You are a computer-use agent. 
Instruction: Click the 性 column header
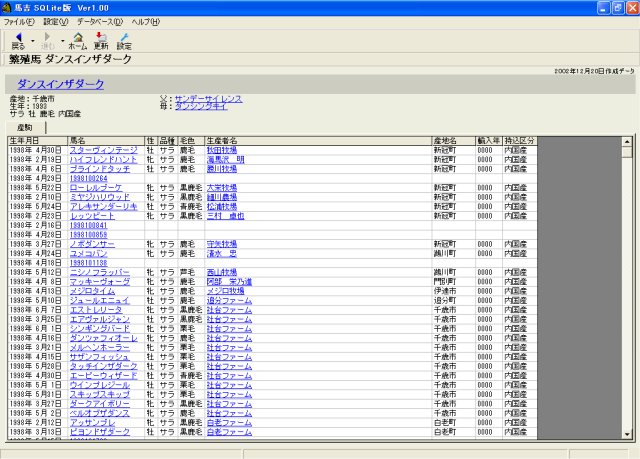point(151,141)
